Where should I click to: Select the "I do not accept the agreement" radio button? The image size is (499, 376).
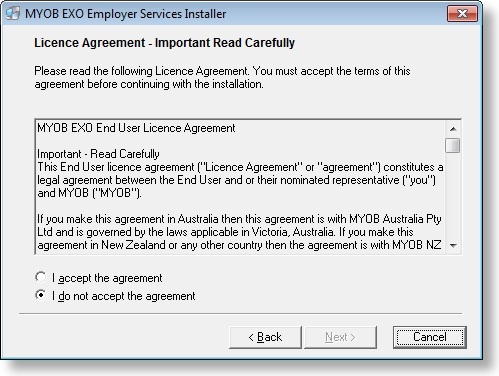[x=41, y=295]
